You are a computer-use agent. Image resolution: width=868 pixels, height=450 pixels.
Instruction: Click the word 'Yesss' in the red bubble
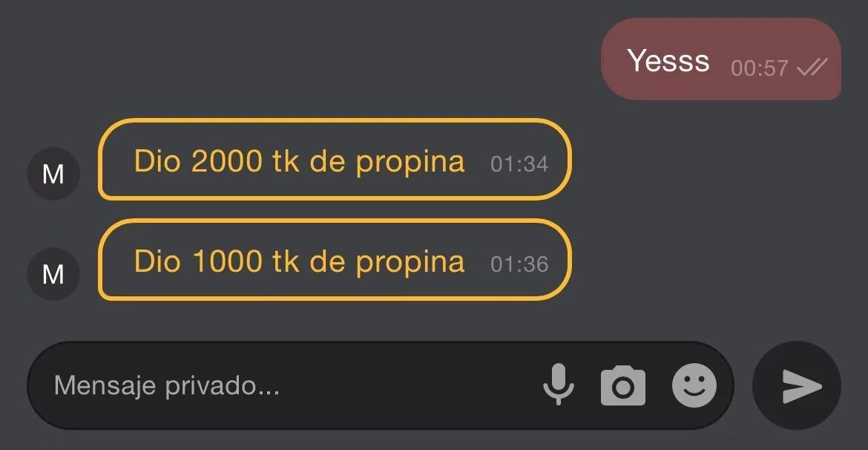668,60
